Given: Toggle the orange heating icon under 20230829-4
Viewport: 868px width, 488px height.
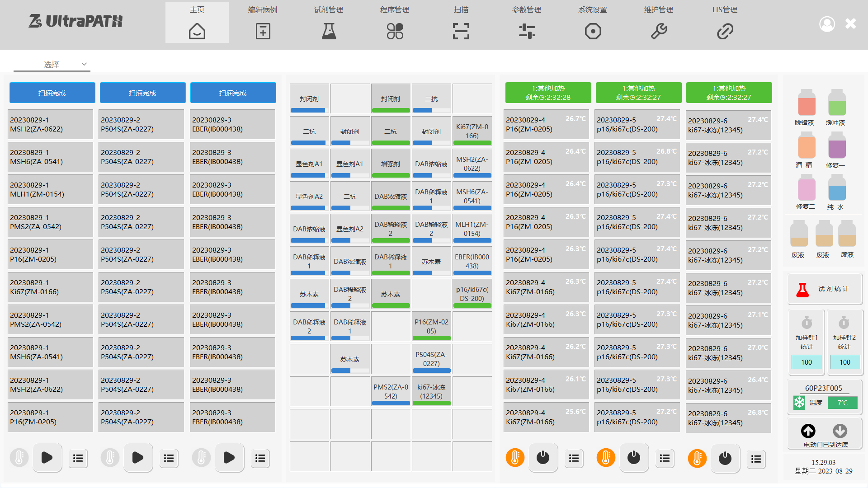Looking at the screenshot, I should tap(515, 458).
